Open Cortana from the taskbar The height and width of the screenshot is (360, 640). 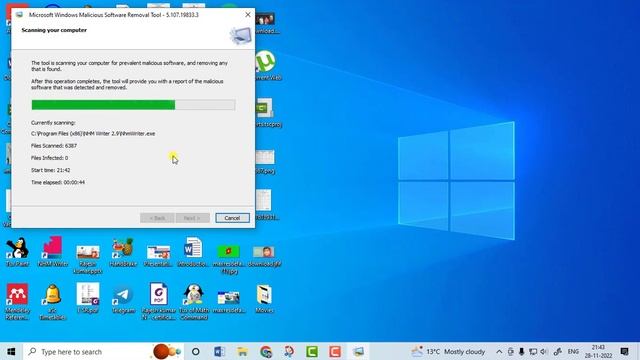(196, 351)
